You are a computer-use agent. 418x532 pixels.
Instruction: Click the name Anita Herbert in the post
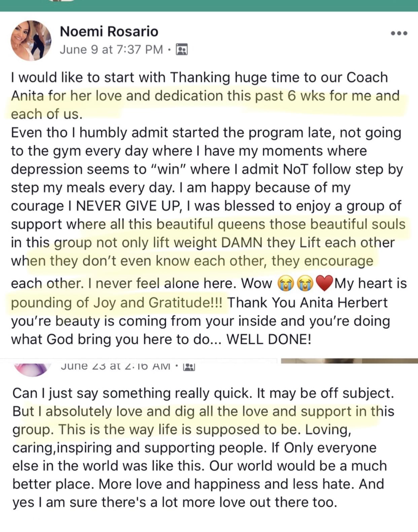(x=344, y=303)
